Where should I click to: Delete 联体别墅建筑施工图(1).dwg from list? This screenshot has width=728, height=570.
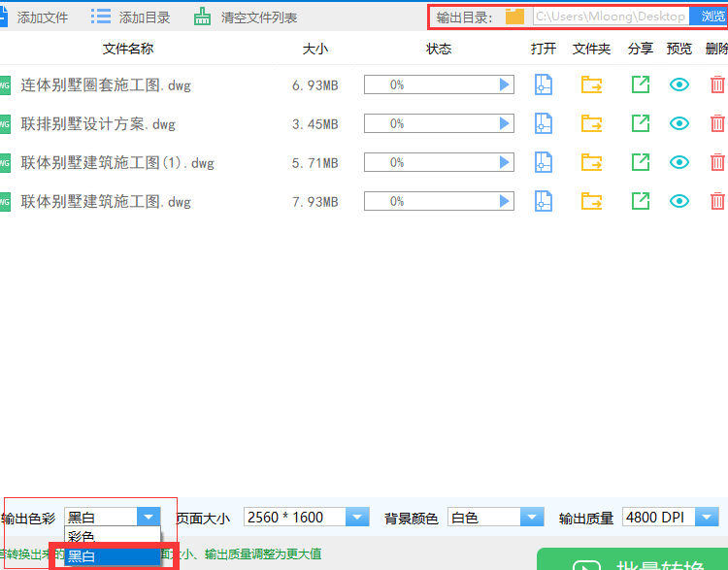pyautogui.click(x=717, y=162)
